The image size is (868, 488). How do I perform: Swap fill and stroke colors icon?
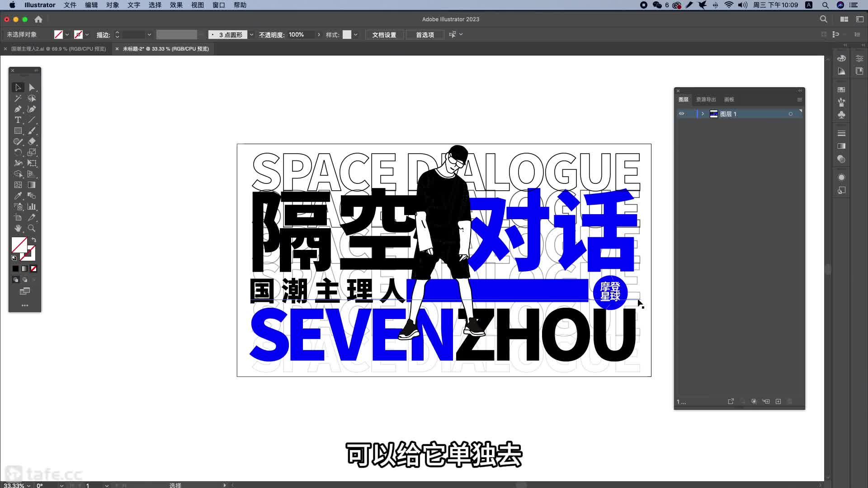click(33, 240)
